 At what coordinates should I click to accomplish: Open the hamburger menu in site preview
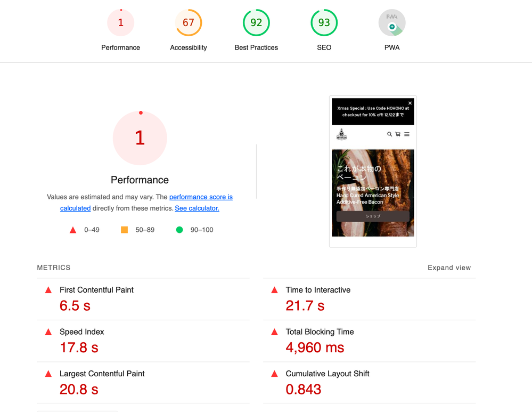tap(407, 134)
